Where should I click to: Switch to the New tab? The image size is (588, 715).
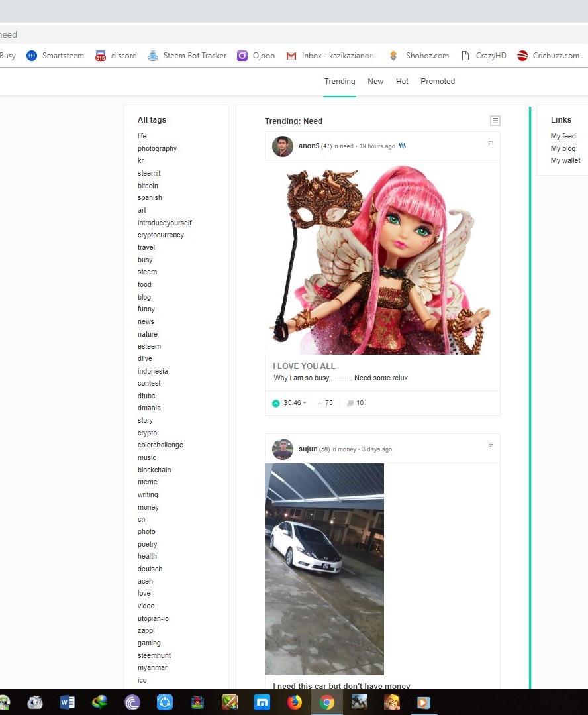[375, 81]
